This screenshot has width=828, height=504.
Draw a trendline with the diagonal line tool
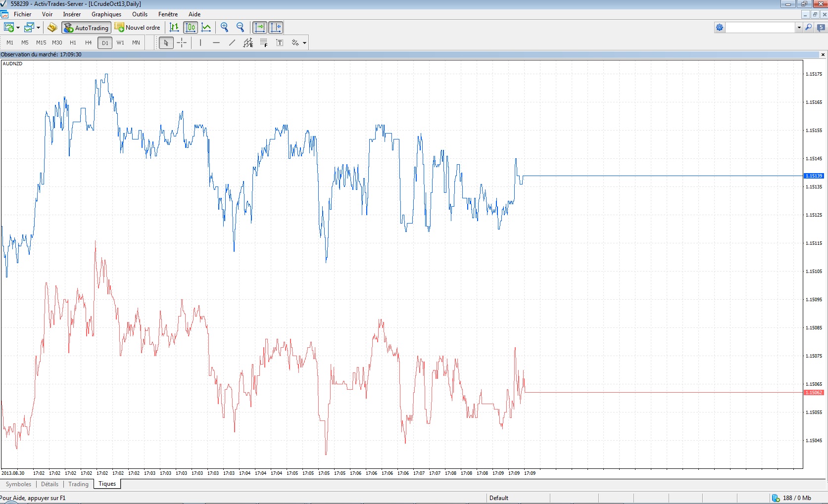tap(232, 43)
